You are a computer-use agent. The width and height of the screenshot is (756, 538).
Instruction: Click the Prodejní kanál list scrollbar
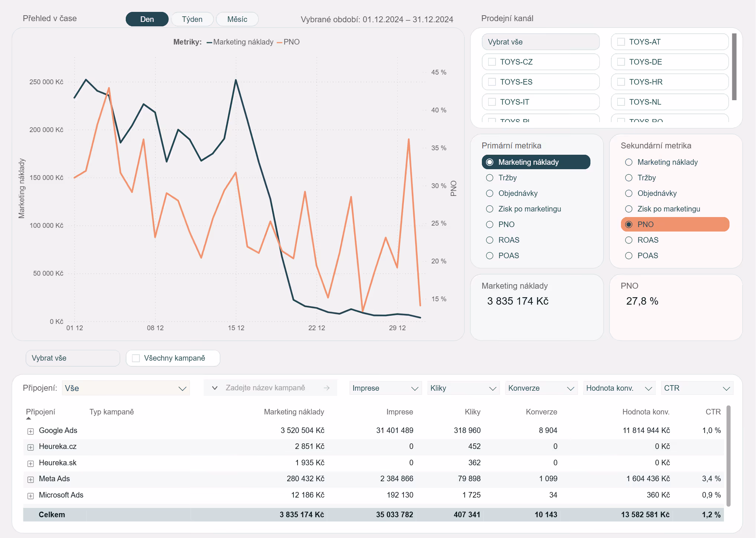click(734, 67)
